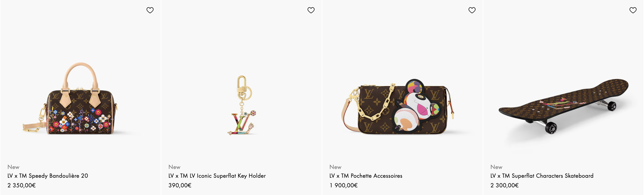Select the 1 900,00€ price text
The height and width of the screenshot is (195, 644).
[343, 185]
